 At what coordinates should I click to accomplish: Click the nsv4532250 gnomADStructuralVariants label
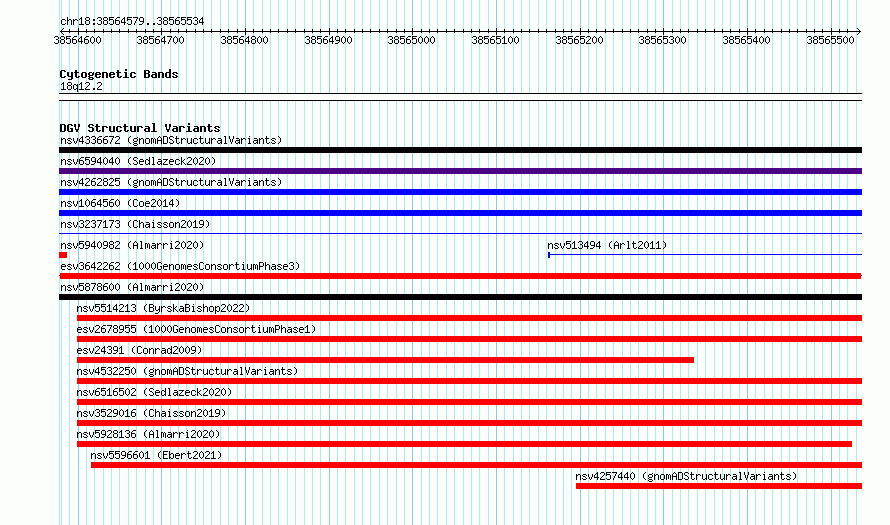tap(187, 371)
